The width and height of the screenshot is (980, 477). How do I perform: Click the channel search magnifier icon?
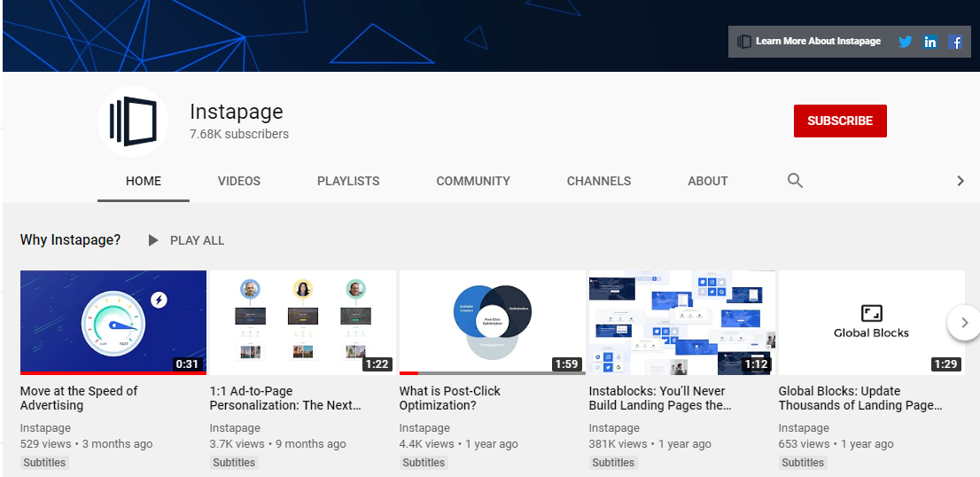795,181
